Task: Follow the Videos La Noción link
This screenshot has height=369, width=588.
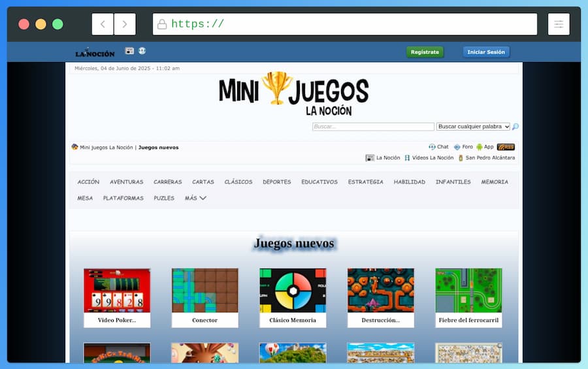Action: click(433, 158)
